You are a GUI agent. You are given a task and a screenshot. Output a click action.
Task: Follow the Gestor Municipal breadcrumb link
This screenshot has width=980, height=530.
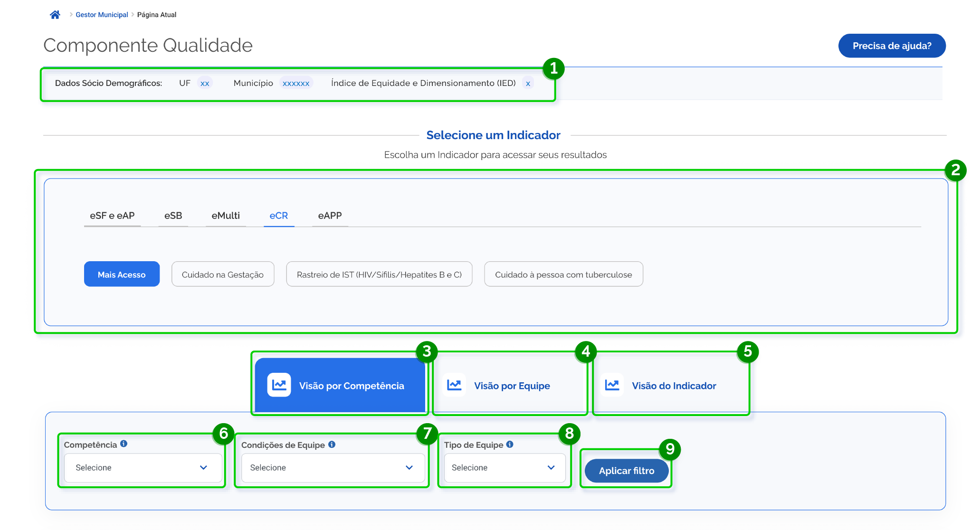[102, 15]
